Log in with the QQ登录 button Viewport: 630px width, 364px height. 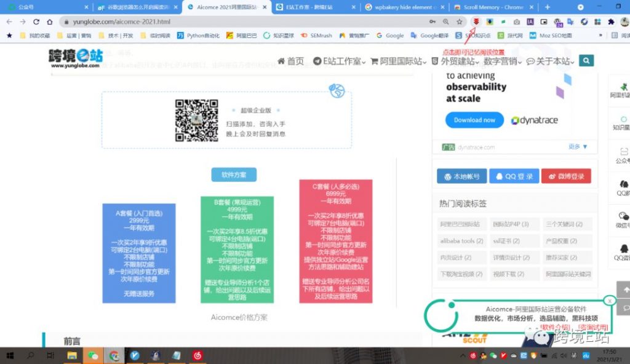[x=514, y=176]
